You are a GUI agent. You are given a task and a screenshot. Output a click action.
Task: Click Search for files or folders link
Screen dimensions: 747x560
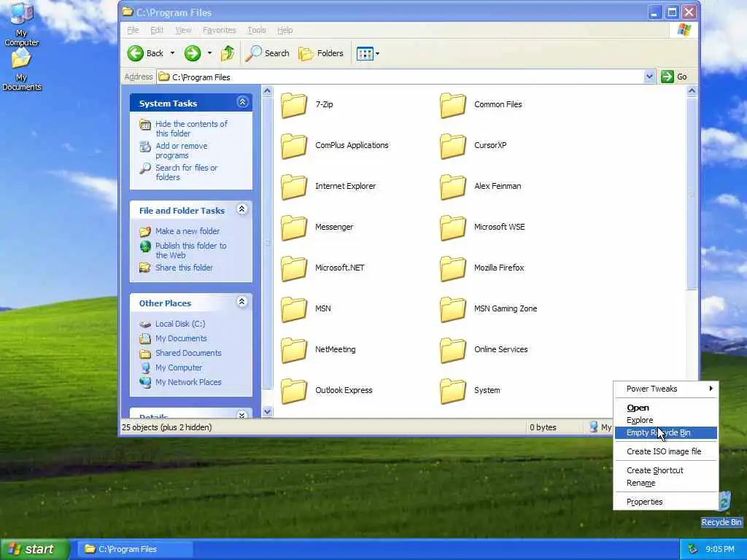coord(186,172)
